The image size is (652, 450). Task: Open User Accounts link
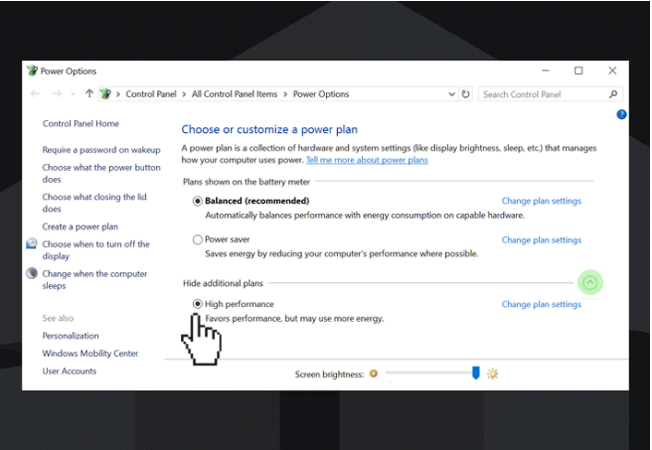pos(69,371)
